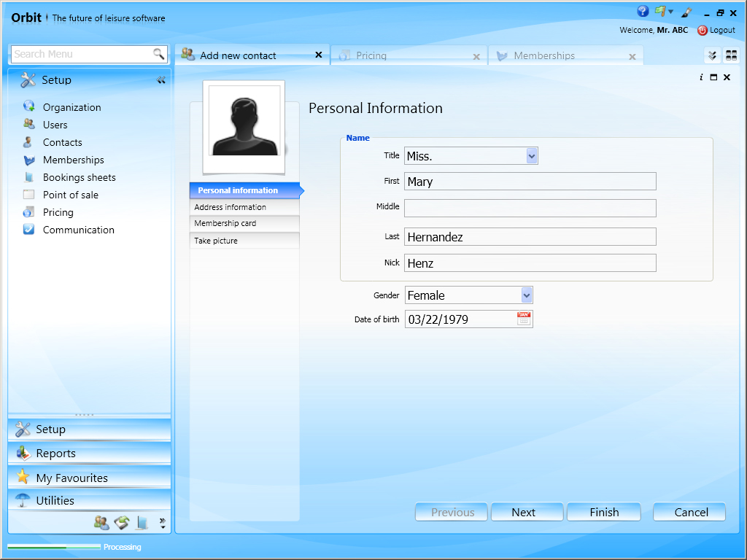This screenshot has height=560, width=747.
Task: Maximize the inner contact panel
Action: click(713, 77)
